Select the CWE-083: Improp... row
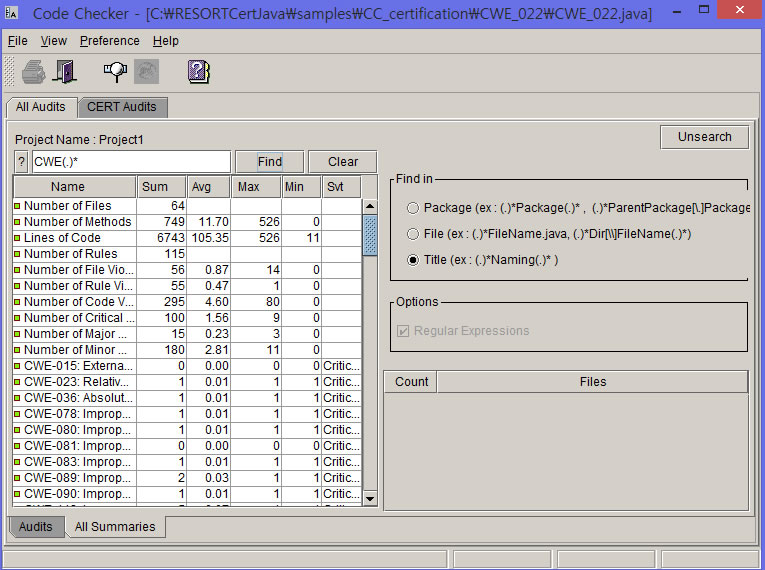 pos(187,462)
